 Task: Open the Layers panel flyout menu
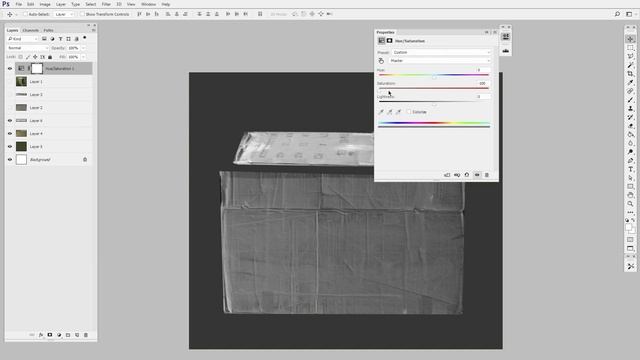click(x=93, y=30)
